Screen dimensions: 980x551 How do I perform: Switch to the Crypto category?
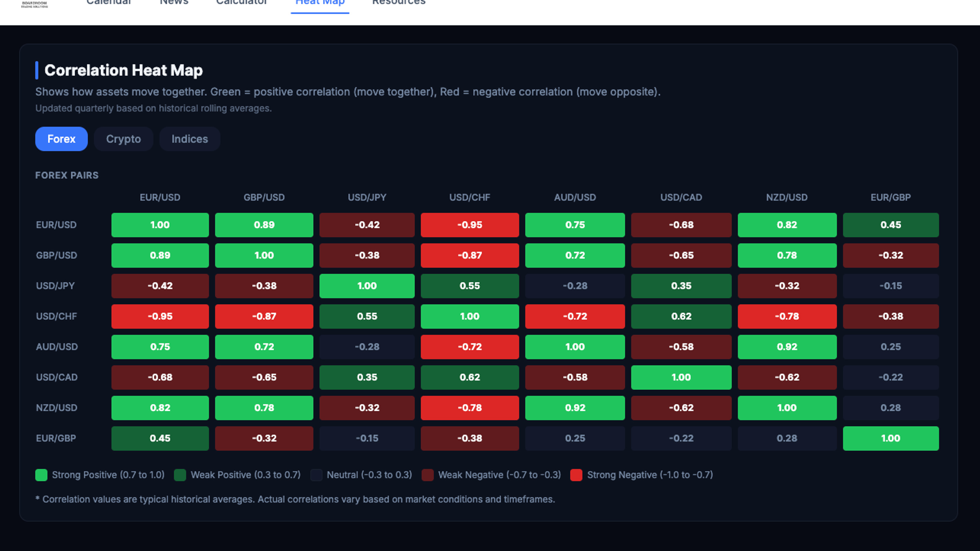click(123, 139)
